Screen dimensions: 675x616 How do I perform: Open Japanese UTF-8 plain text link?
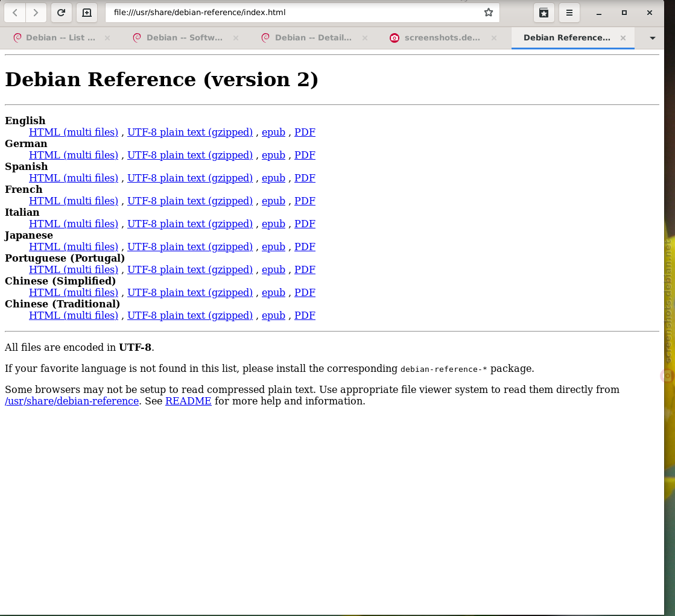tap(190, 247)
